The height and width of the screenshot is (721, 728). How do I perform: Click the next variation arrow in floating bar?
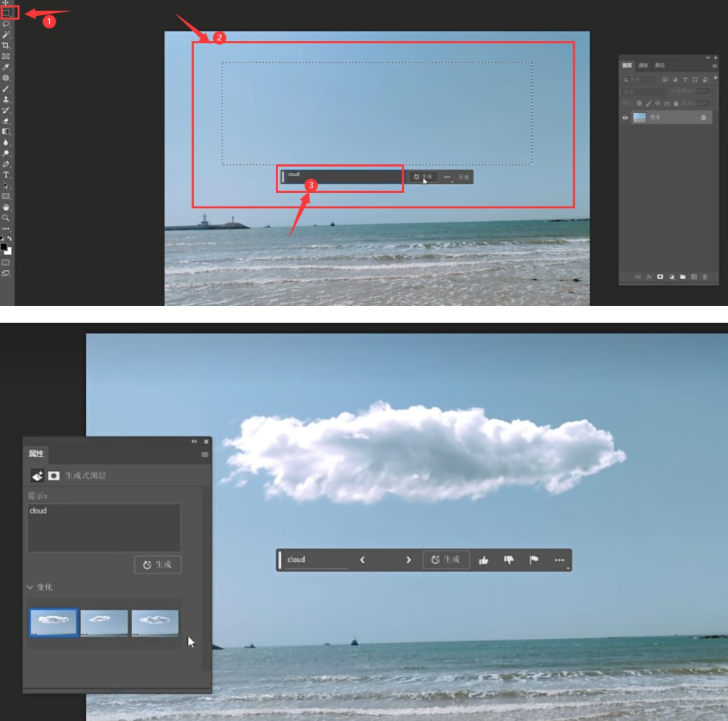tap(408, 559)
